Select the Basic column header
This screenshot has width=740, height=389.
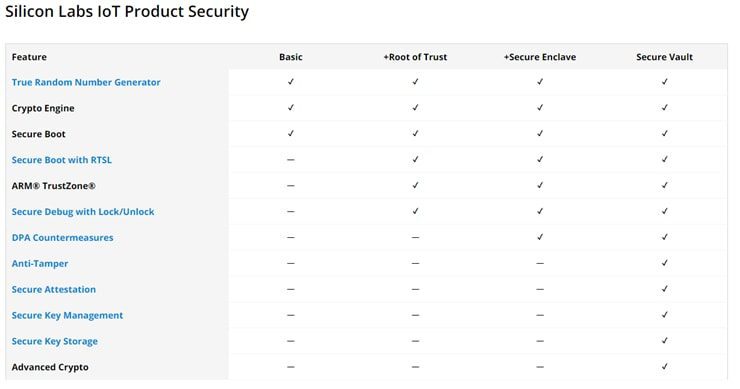click(291, 57)
